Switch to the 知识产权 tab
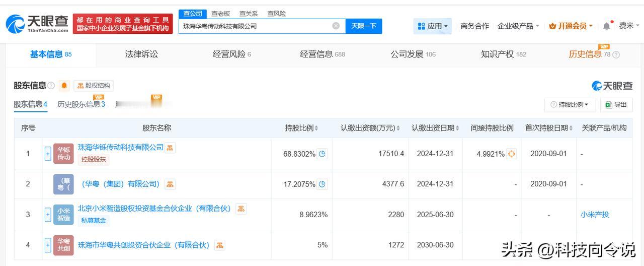 [504, 54]
